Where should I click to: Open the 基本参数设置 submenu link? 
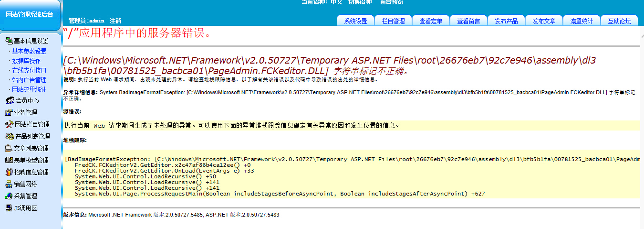[29, 51]
